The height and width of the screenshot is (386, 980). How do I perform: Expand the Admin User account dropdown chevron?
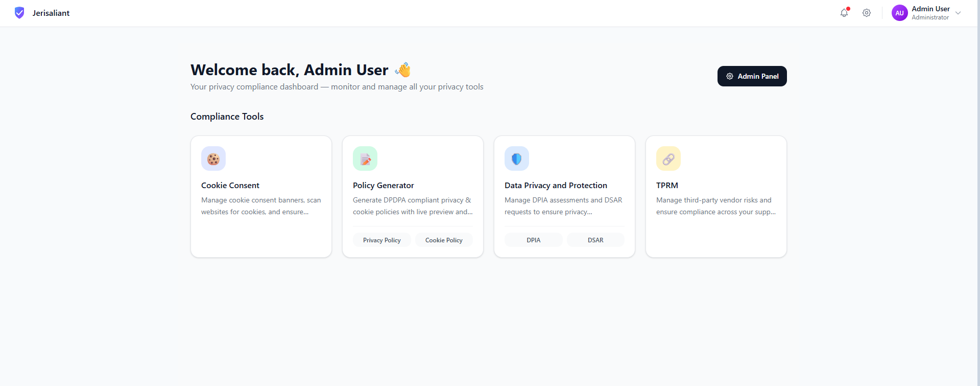(958, 13)
